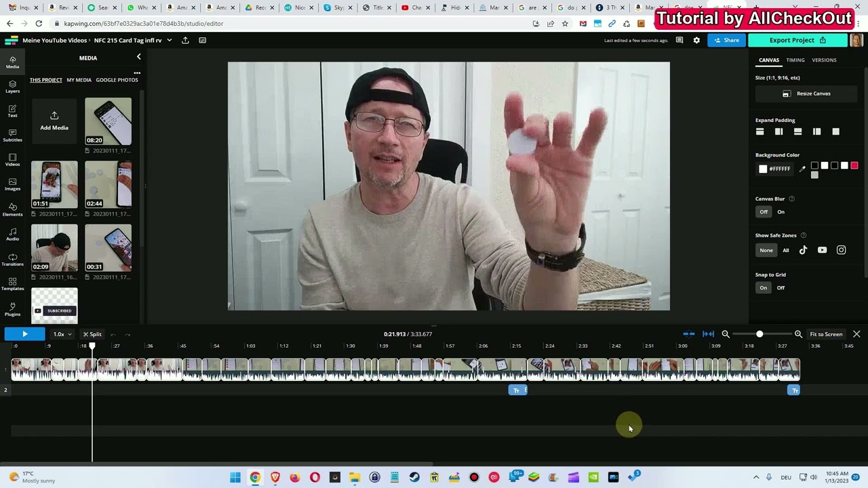Turn Snap to Grid On
Screen dimensions: 868x488
pyautogui.click(x=764, y=288)
